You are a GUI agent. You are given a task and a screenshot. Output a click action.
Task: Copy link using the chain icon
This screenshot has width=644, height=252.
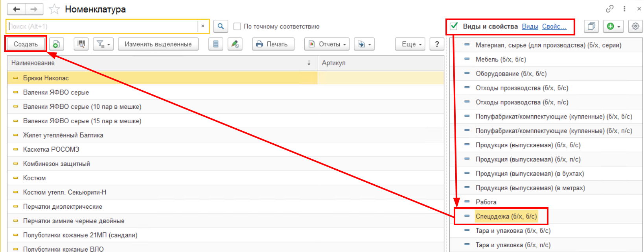pos(610,9)
